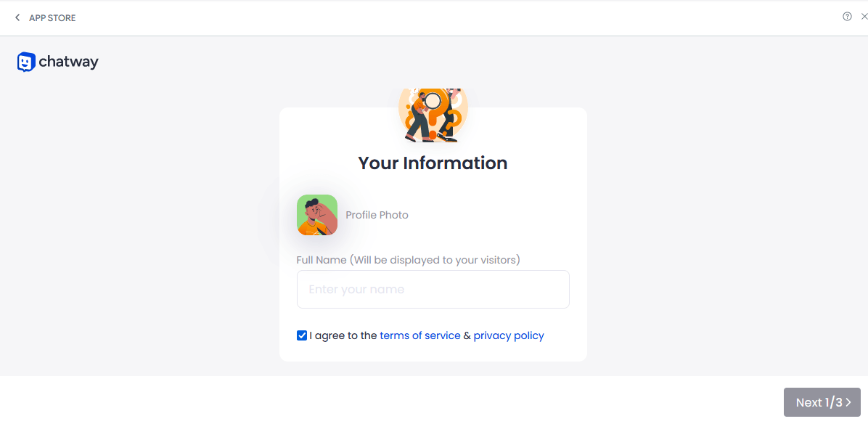The width and height of the screenshot is (868, 424).
Task: Click the Full Name field label
Action: click(409, 260)
